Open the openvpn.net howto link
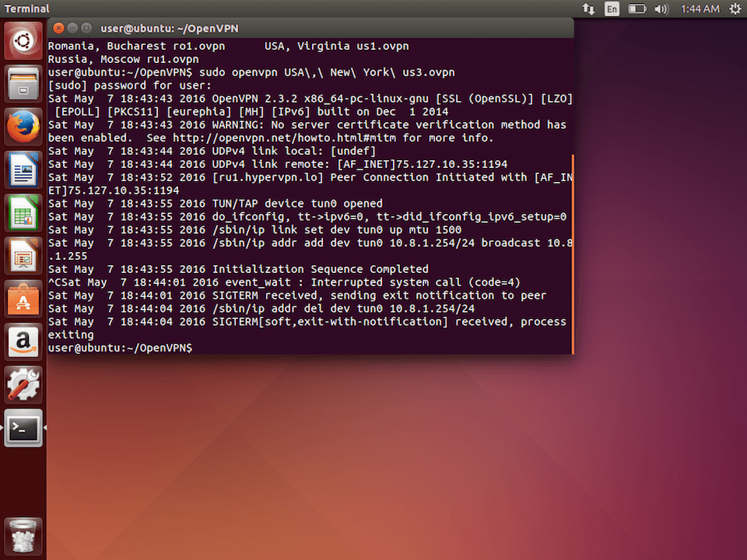The image size is (747, 560). point(277,138)
